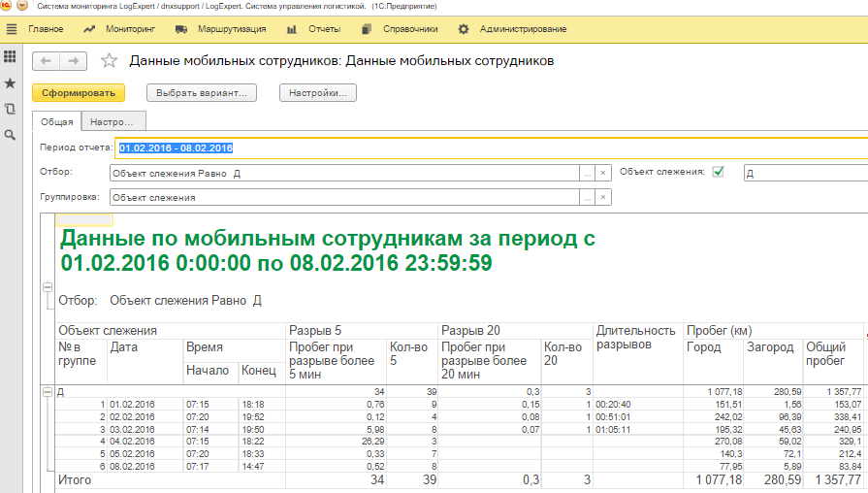Open the sections grid icon in sidebar
The image size is (868, 493).
[x=10, y=56]
